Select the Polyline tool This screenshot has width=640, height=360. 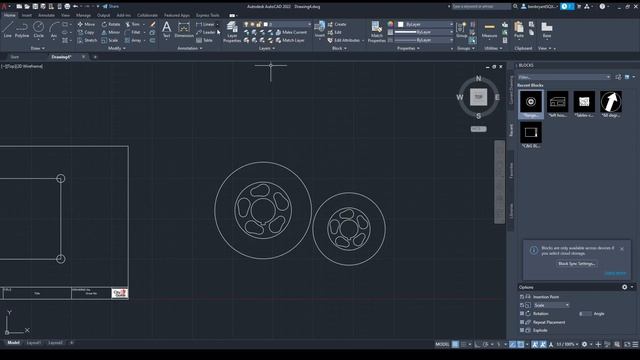[22, 30]
